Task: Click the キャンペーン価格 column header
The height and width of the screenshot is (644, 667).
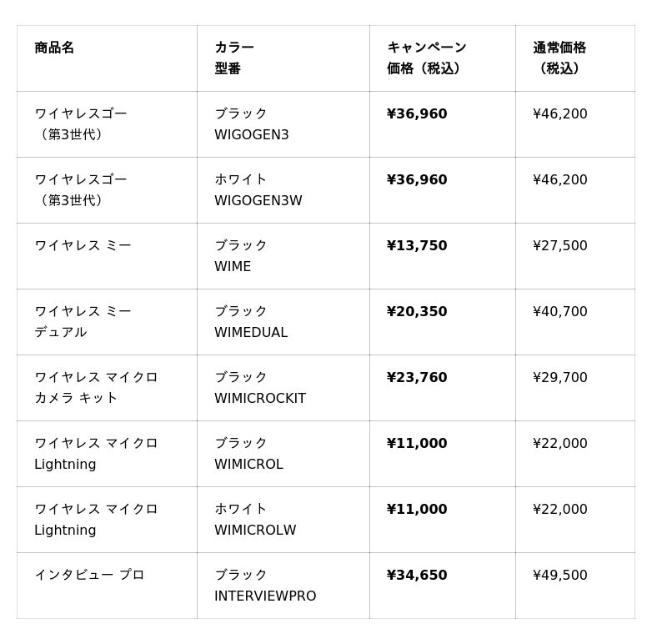Action: coord(426,58)
